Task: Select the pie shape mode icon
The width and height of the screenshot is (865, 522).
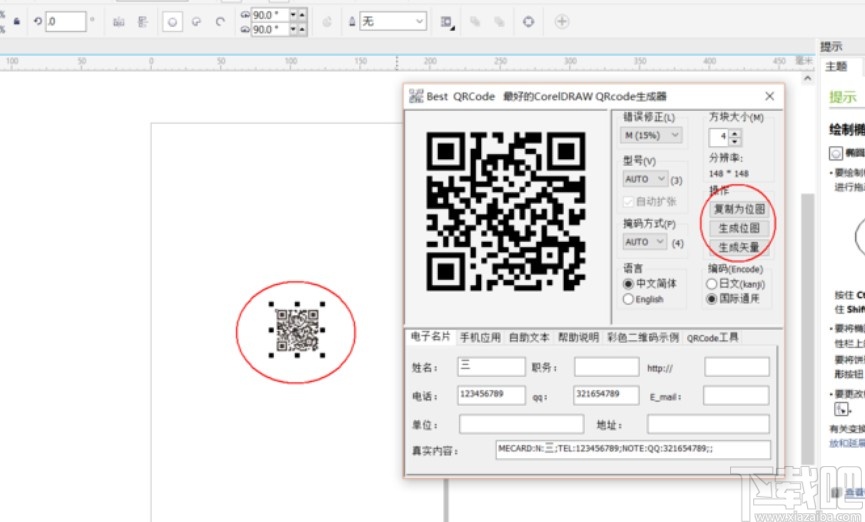Action: (x=197, y=21)
